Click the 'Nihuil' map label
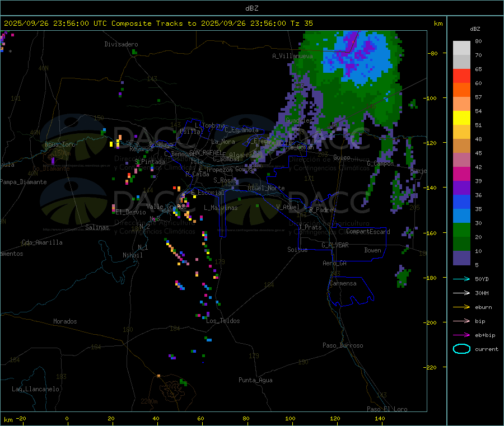 (132, 255)
